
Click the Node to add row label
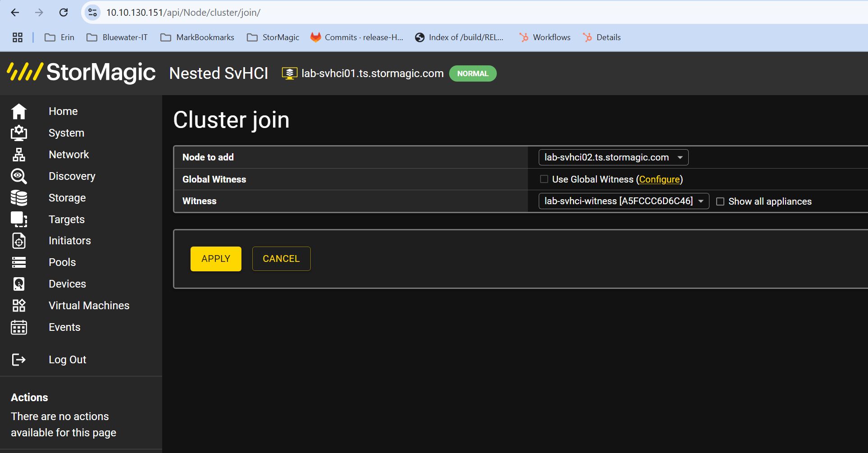click(x=208, y=157)
